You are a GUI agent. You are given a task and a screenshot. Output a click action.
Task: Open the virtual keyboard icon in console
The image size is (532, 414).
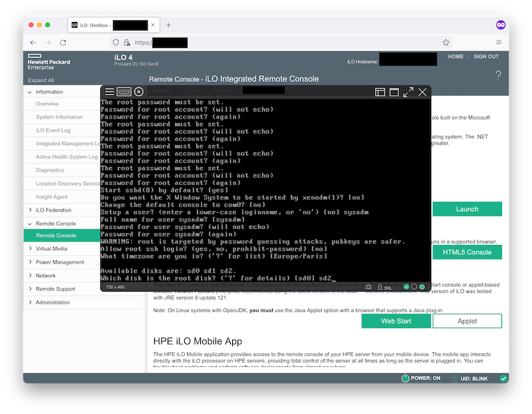pos(124,92)
